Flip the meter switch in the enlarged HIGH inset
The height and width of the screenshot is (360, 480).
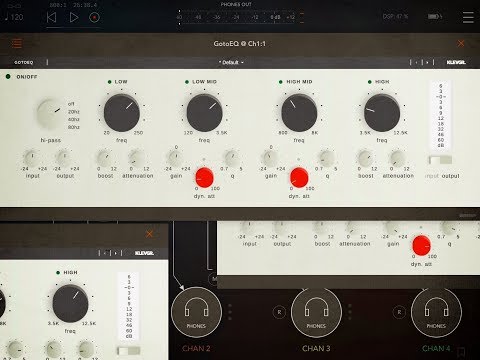[x=129, y=351]
